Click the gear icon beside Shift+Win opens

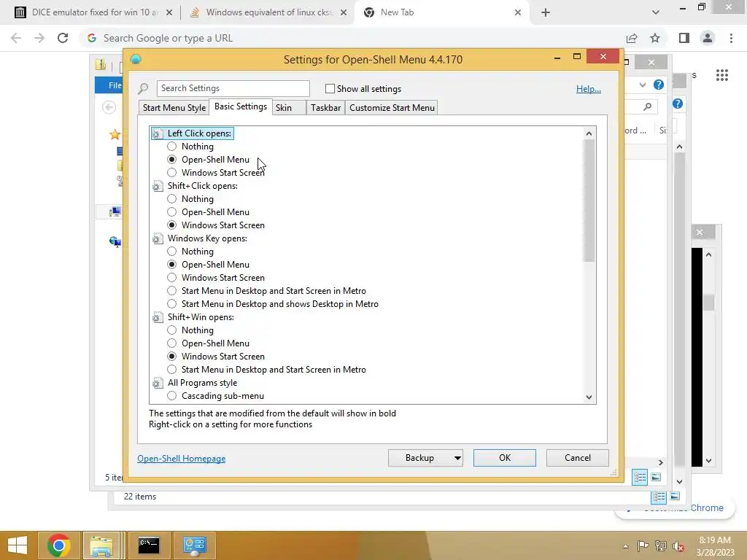(158, 317)
